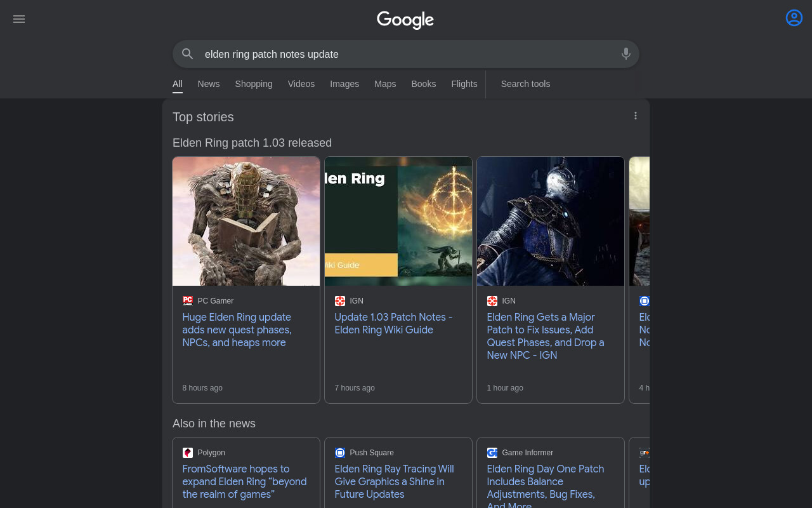
Task: Switch to the Shopping tab
Action: [254, 84]
